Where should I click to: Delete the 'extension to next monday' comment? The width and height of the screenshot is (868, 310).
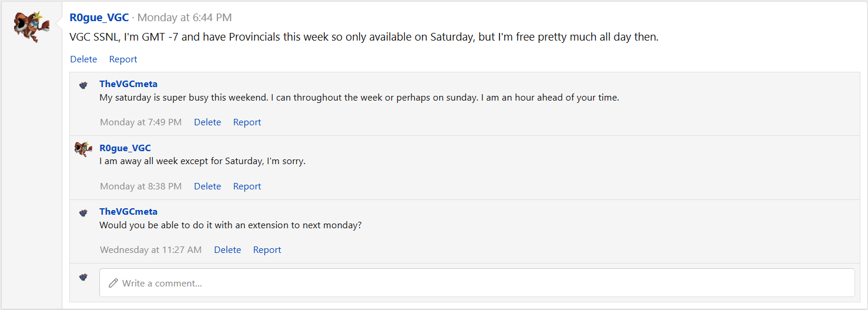(227, 250)
